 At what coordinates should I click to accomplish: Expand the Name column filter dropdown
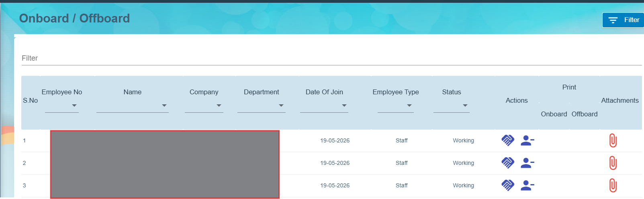pos(133,106)
